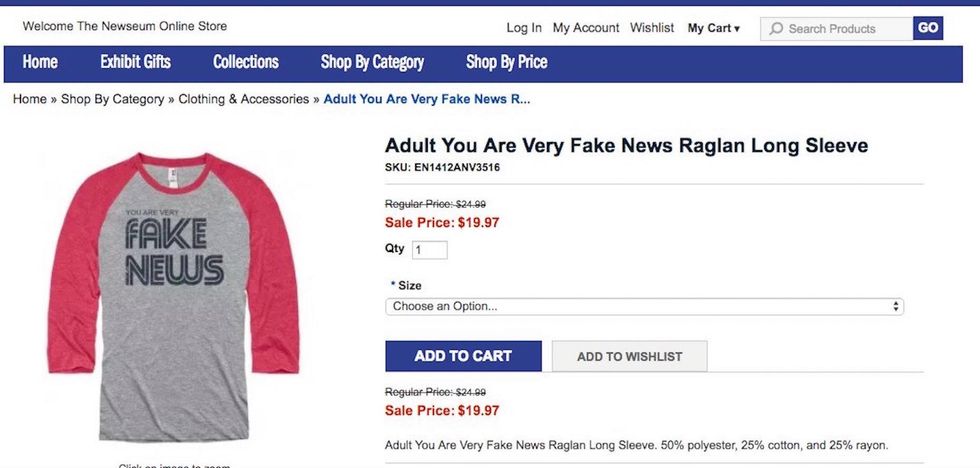Go to My Account page

pos(586,28)
